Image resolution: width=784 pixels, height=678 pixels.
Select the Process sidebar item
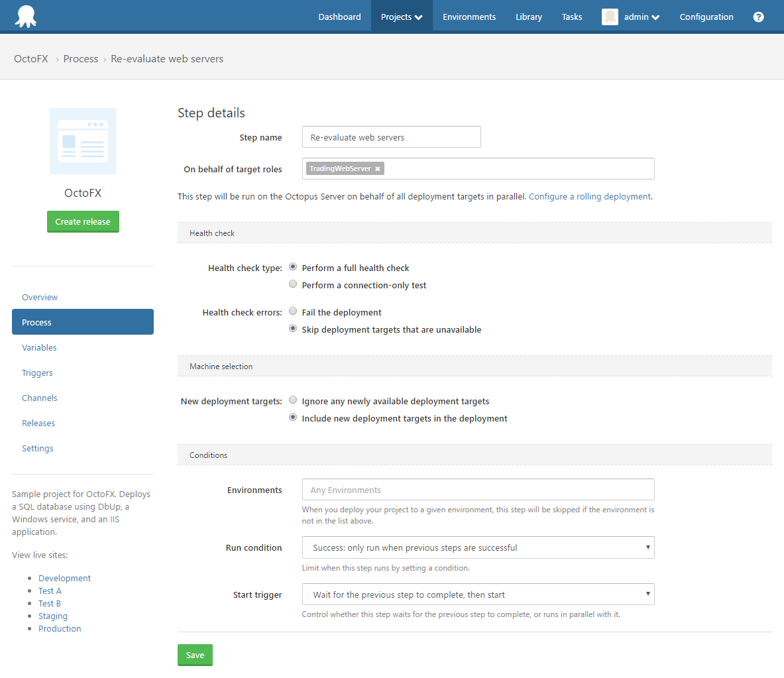[82, 322]
